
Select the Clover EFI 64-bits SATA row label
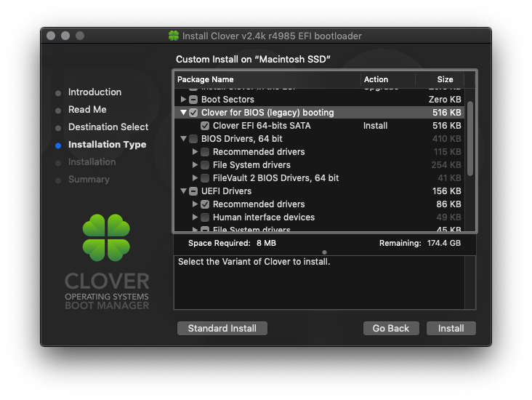click(x=262, y=126)
